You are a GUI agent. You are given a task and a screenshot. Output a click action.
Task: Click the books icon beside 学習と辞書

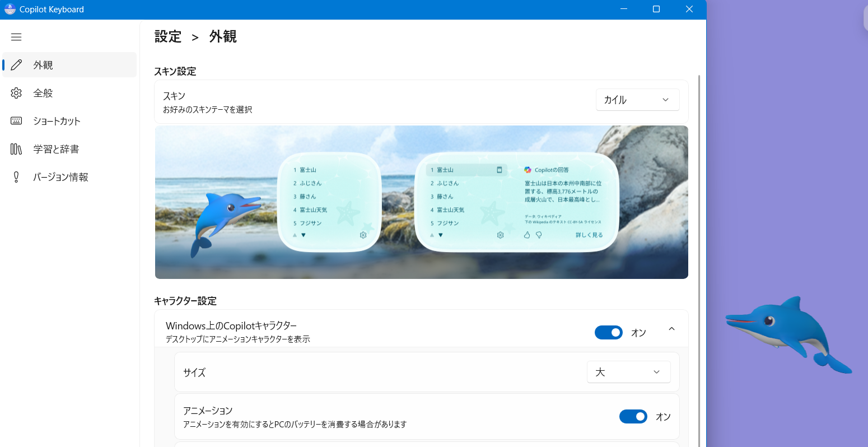point(16,149)
